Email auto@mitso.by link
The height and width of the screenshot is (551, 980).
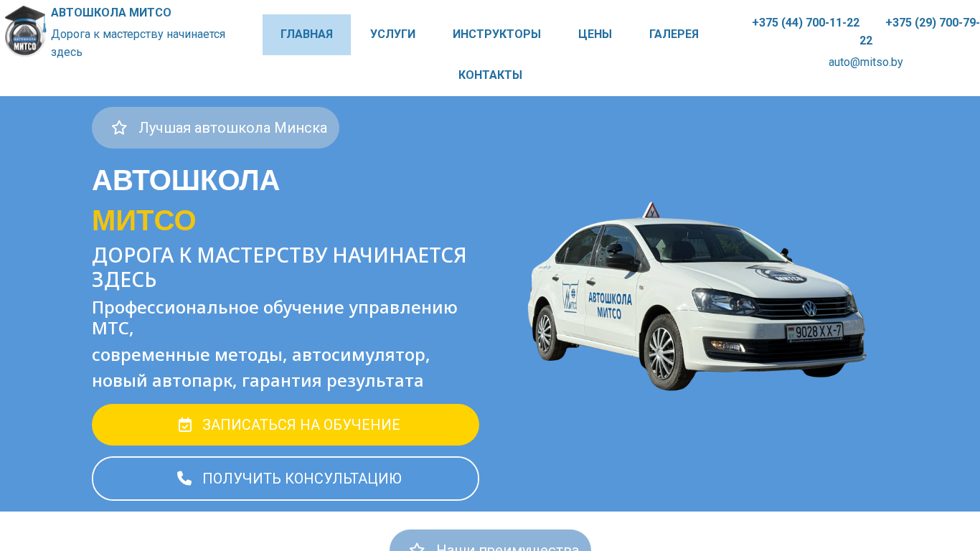tap(865, 62)
